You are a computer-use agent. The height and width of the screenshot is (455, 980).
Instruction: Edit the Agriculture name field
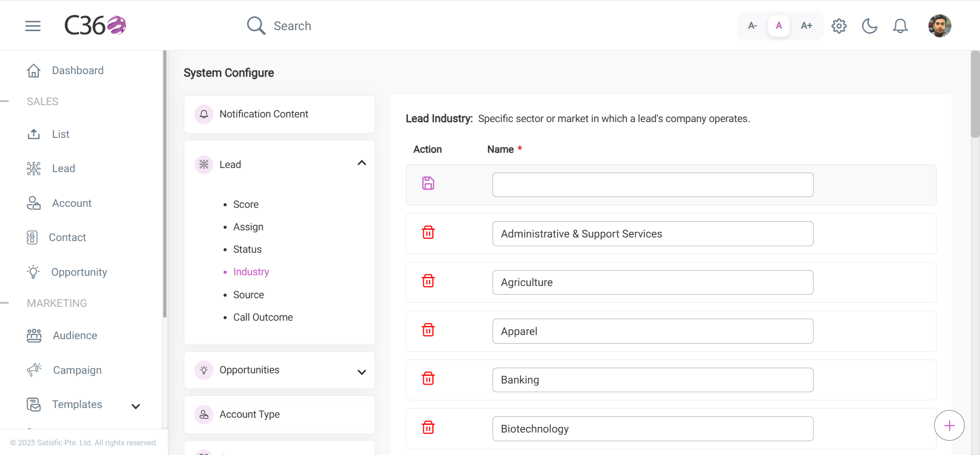653,282
